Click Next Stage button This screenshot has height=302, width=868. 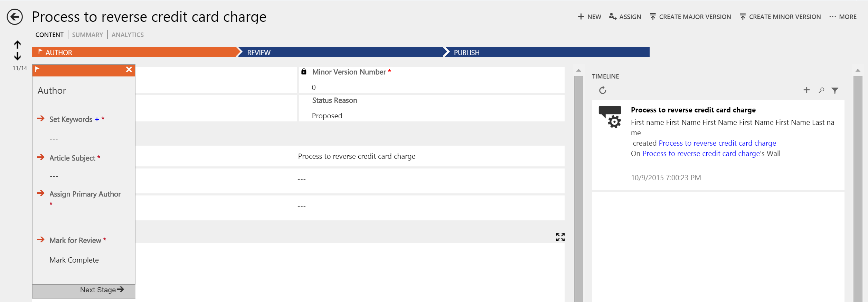tap(102, 290)
